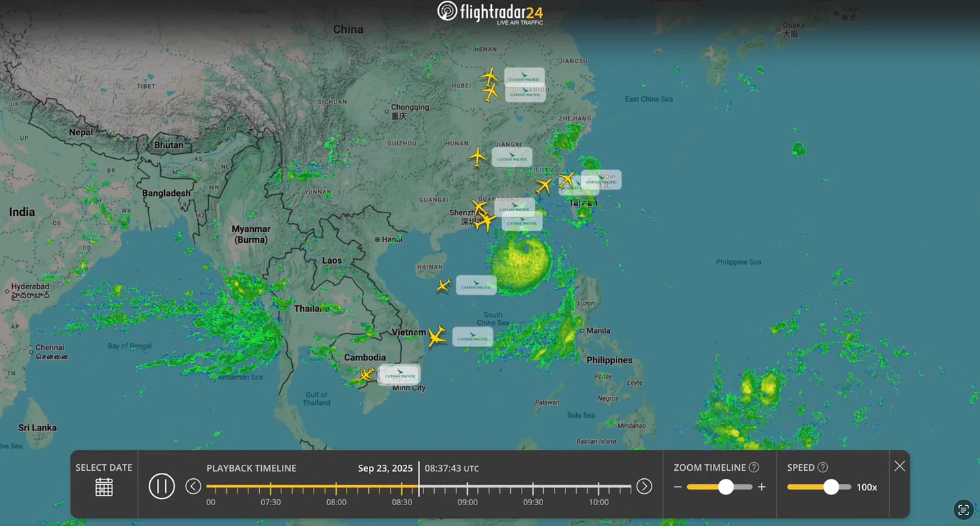Screen dimensions: 980x526
Task: Click the Cambodia country label
Action: coord(365,358)
